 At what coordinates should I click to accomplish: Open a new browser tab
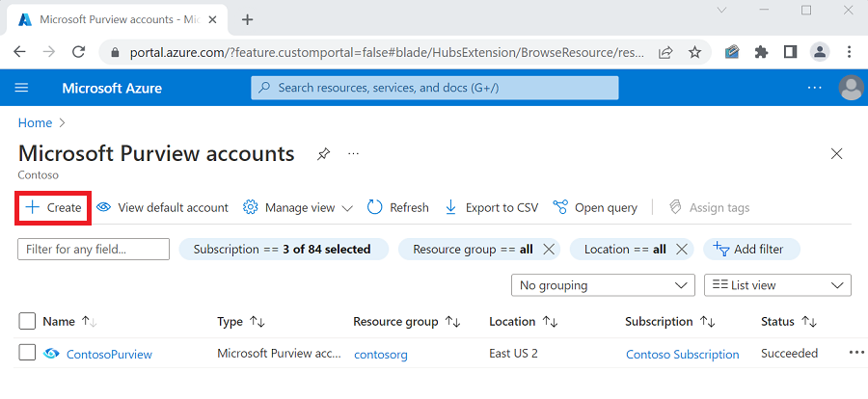pos(248,20)
